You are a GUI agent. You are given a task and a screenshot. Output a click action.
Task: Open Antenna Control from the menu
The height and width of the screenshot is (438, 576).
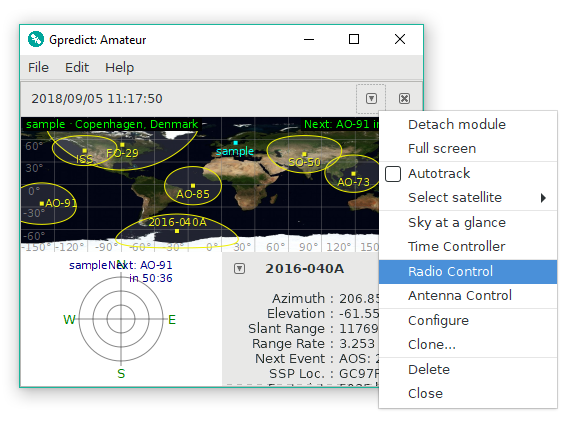pos(468,296)
